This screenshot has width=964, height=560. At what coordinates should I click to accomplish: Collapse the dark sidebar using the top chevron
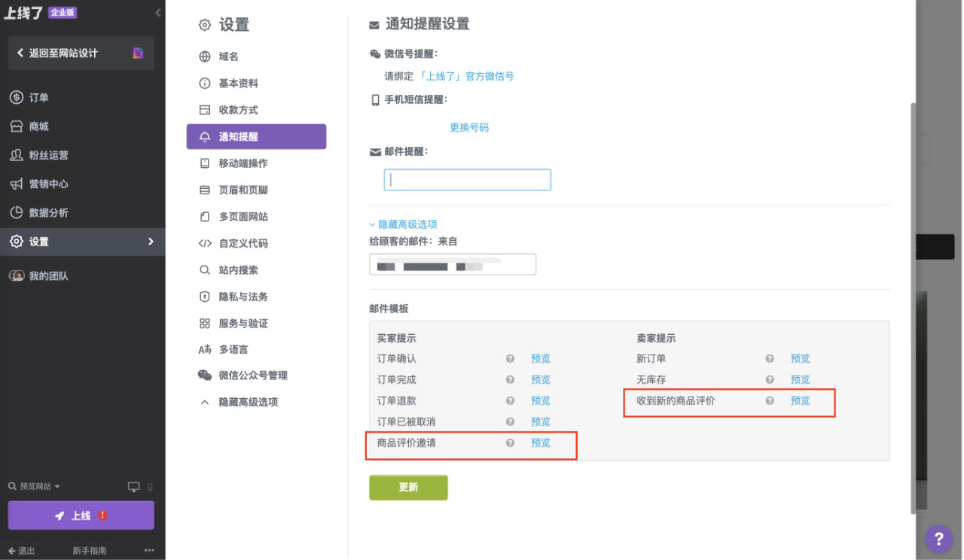(x=157, y=12)
